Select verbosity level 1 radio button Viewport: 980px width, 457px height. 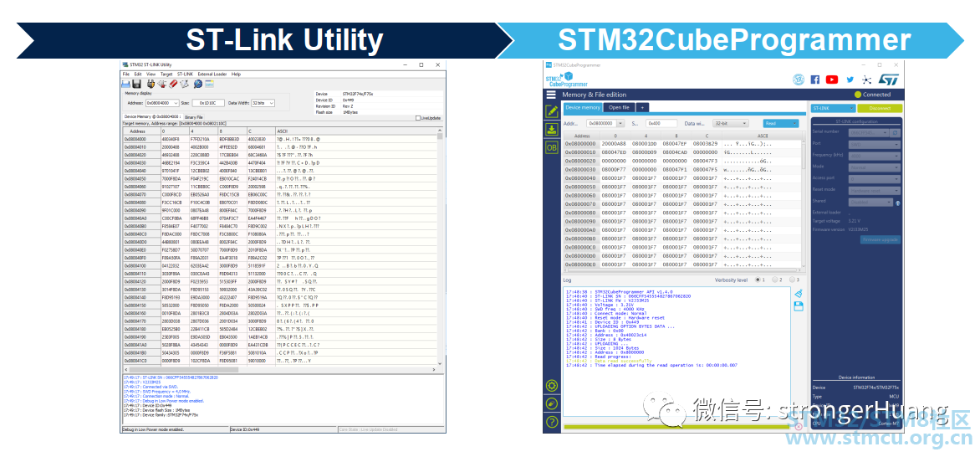tap(758, 280)
